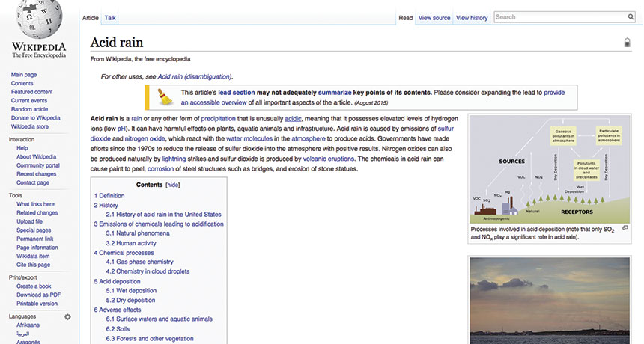This screenshot has width=644, height=344.
Task: Open the View source tab
Action: pos(434,18)
